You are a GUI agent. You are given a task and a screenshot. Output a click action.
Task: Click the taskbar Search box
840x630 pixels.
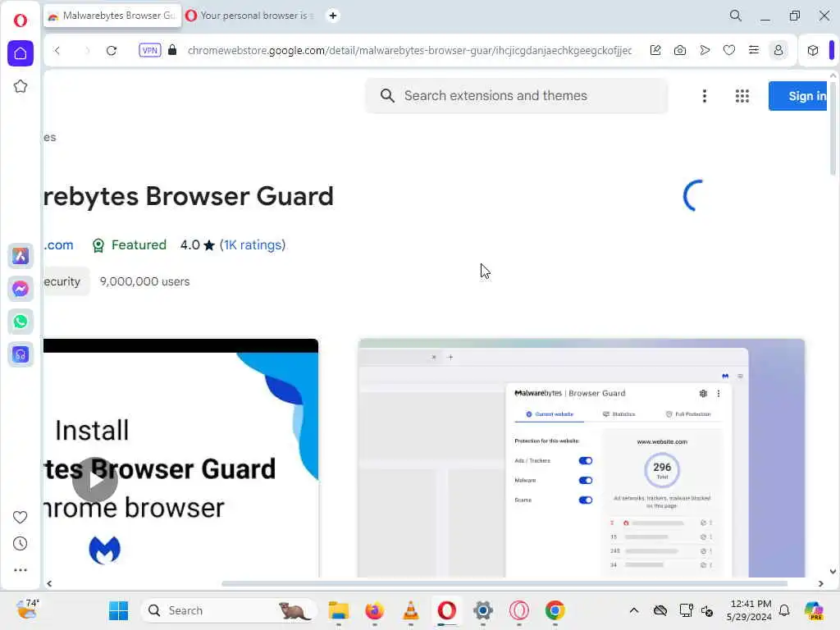tap(230, 610)
